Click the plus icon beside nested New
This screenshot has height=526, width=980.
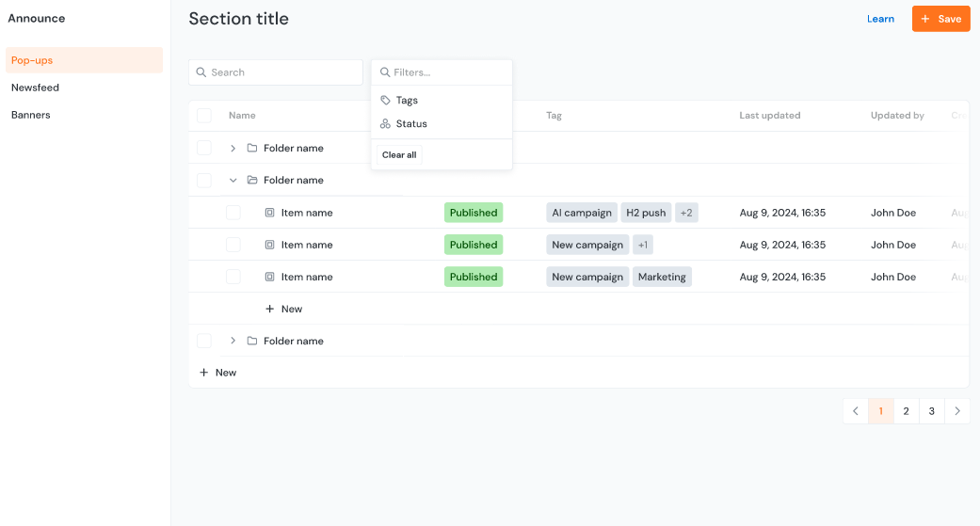coord(269,309)
